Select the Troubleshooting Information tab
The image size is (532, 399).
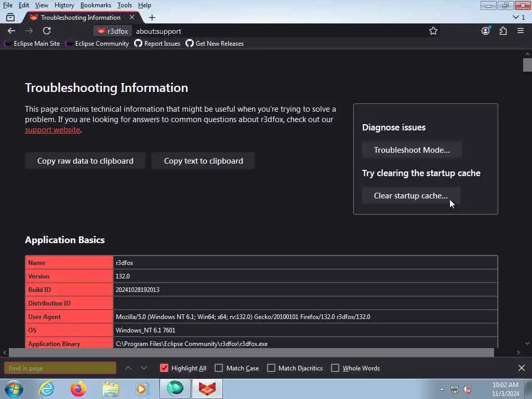(81, 17)
